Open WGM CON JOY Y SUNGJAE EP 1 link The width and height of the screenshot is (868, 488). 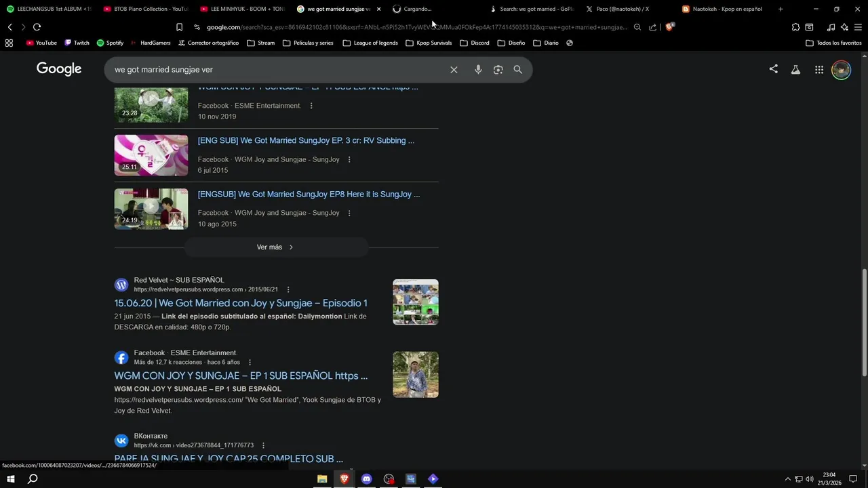coord(241,375)
